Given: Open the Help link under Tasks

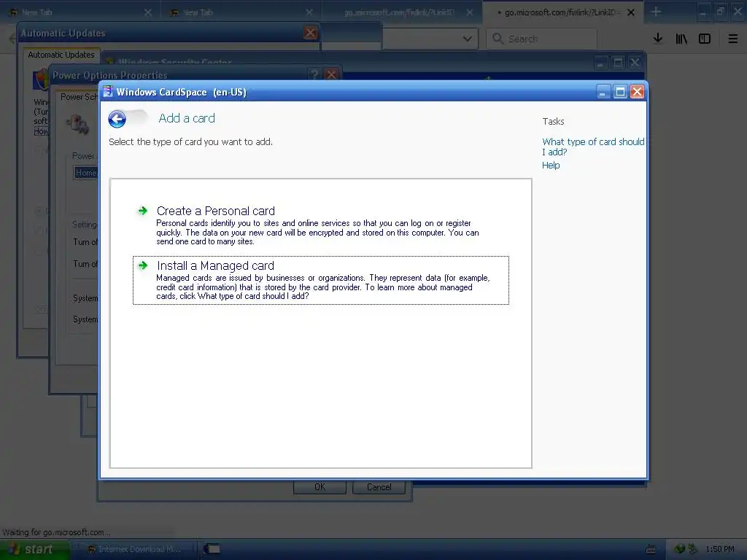Looking at the screenshot, I should click(x=551, y=166).
